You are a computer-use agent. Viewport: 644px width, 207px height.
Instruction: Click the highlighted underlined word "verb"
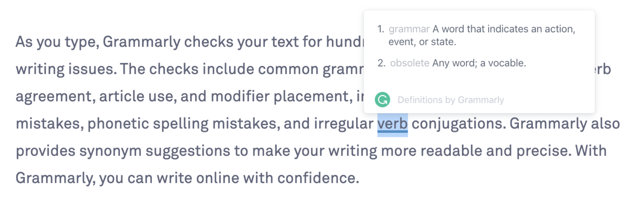pos(392,124)
